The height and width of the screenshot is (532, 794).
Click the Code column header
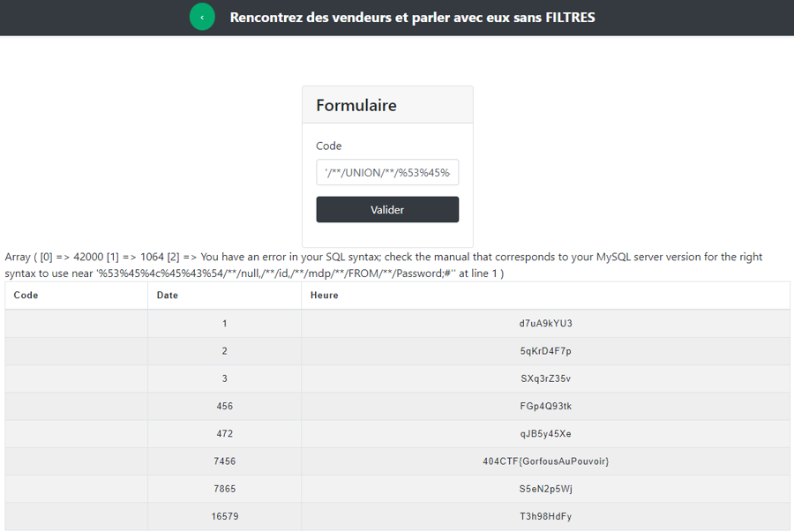pyautogui.click(x=25, y=295)
